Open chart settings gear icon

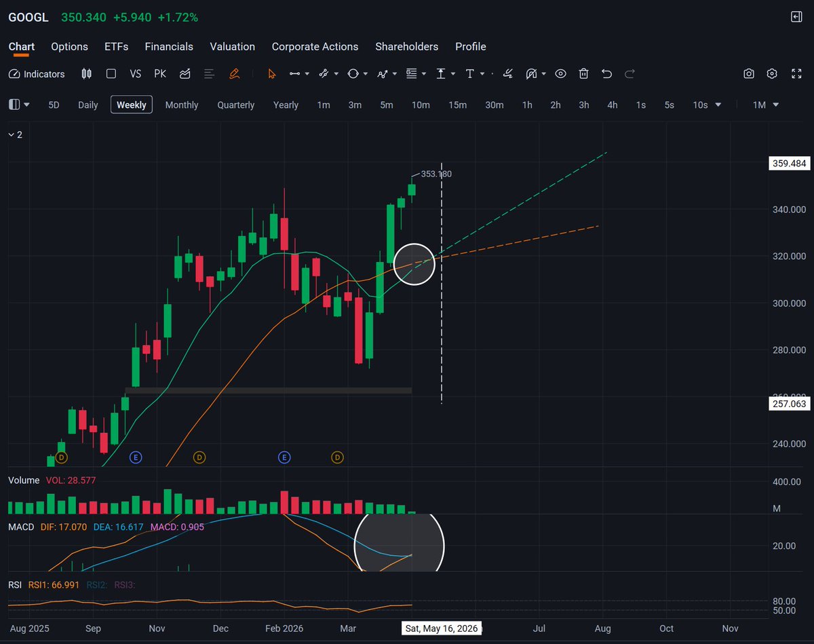pyautogui.click(x=772, y=74)
